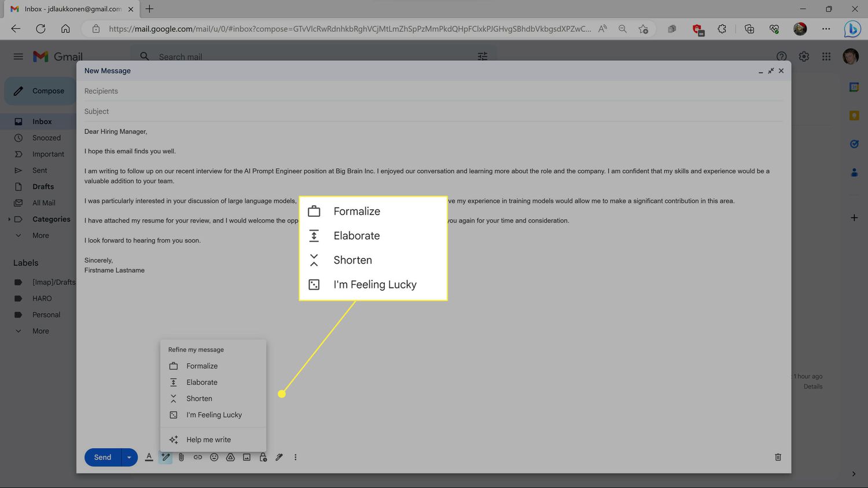Discard draft with the trash icon
This screenshot has height=488, width=868.
(x=778, y=457)
